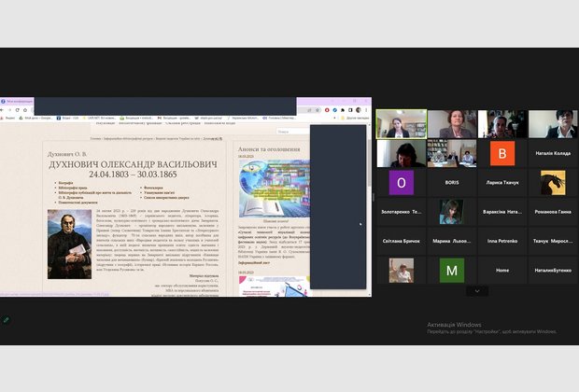Expand more participants with down chevron
Image resolution: width=579 pixels, height=392 pixels.
click(x=476, y=291)
